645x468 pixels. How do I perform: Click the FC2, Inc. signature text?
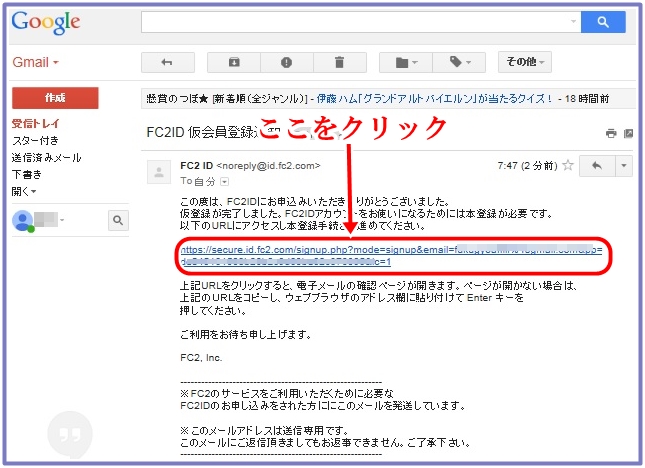coord(201,357)
